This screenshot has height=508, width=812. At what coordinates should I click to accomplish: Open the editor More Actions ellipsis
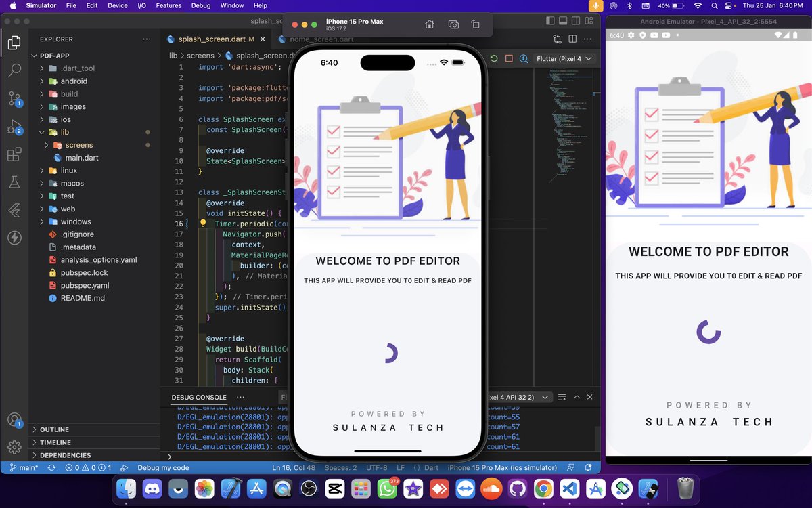coord(587,39)
